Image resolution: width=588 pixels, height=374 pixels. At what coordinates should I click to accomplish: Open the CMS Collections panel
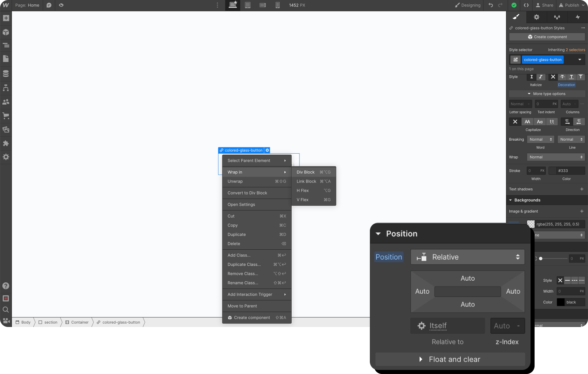[5, 73]
